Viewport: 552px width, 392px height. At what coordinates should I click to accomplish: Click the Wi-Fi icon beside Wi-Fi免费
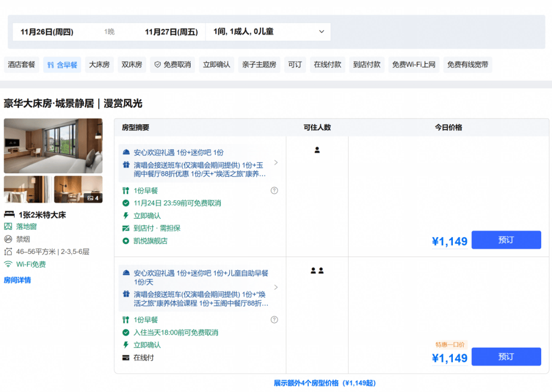8,264
